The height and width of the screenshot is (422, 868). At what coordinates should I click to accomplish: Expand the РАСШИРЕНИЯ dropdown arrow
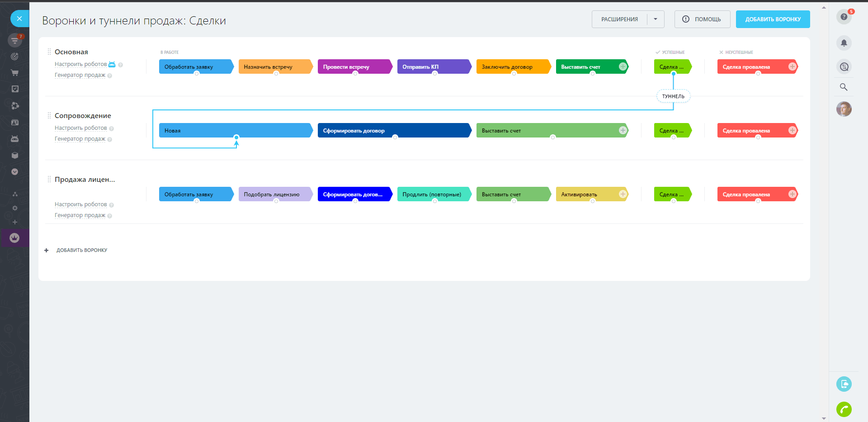656,19
